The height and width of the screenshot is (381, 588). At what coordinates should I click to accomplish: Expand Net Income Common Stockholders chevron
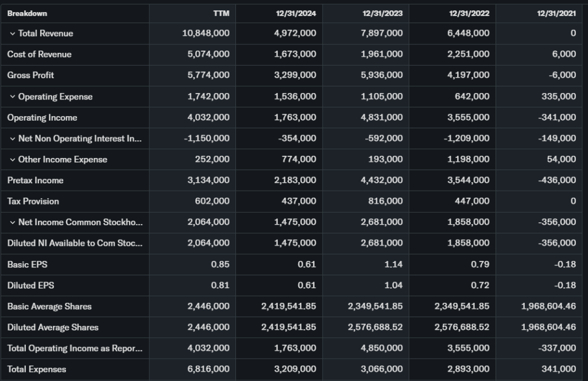coord(13,222)
